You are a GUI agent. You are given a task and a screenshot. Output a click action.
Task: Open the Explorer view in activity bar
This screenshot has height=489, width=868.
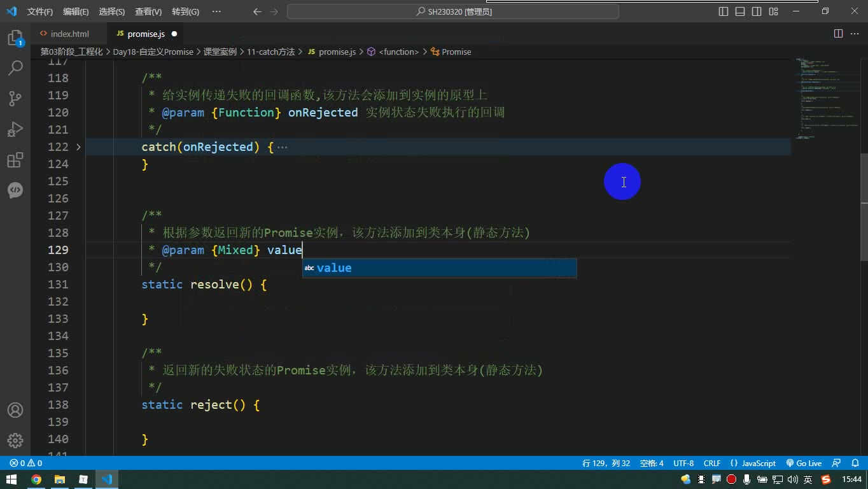click(x=15, y=38)
